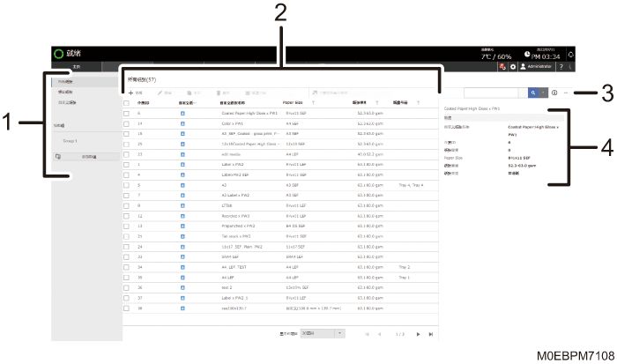
Task: Open the Paper Size column filter
Action: pyautogui.click(x=313, y=103)
